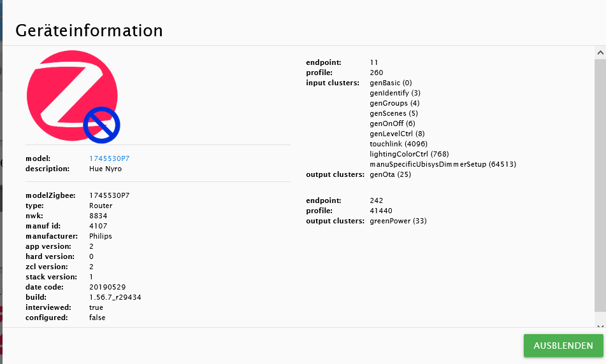Click the blue prohibited badge on device image
The width and height of the screenshot is (606, 364).
click(x=102, y=125)
